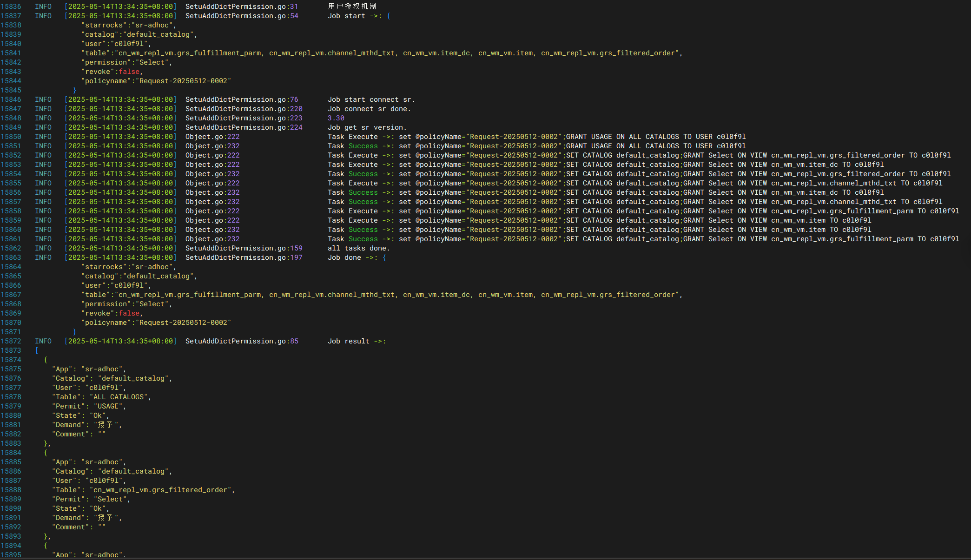Click INFO level label on line 15872
Image resolution: width=971 pixels, height=560 pixels.
click(x=43, y=341)
